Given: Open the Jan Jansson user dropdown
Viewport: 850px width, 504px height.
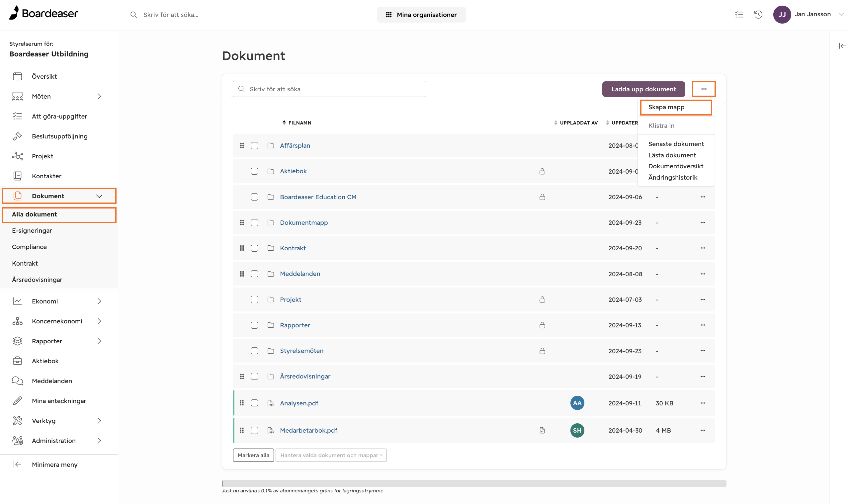Looking at the screenshot, I should (x=841, y=14).
